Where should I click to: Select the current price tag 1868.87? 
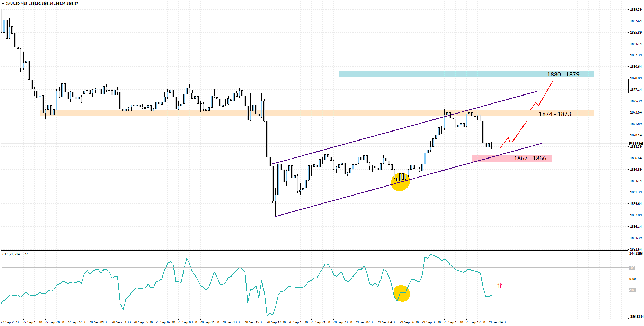[636, 143]
